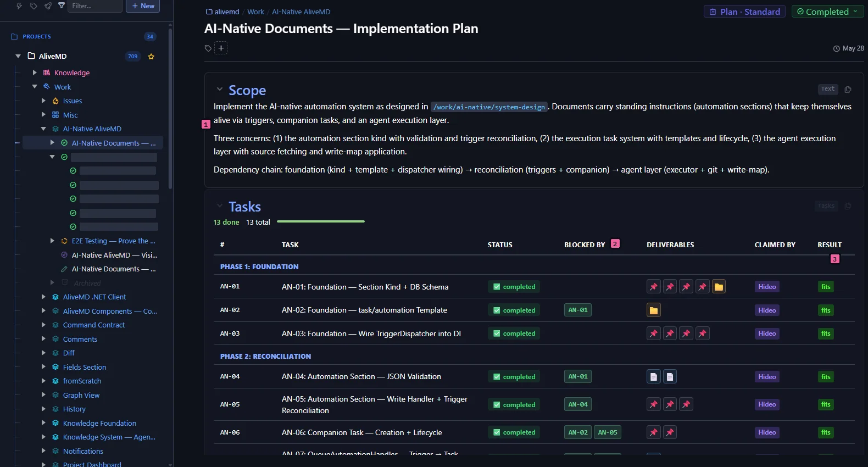Screen dimensions: 868x467
Task: Create a new item with the New button
Action: (x=143, y=6)
